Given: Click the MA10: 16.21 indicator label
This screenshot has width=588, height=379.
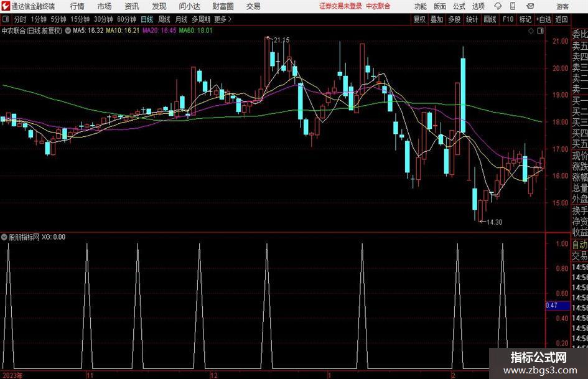Looking at the screenshot, I should pos(123,30).
